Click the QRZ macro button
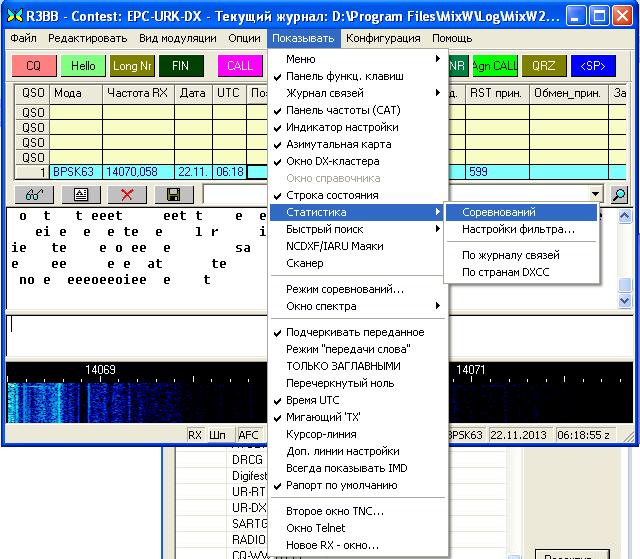 point(544,66)
